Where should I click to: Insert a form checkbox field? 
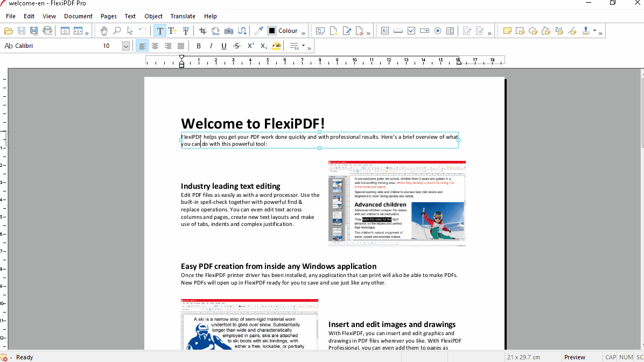[411, 31]
